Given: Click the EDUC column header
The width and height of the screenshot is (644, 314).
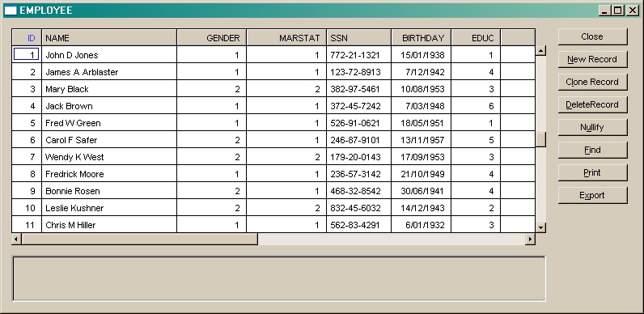Looking at the screenshot, I should click(x=476, y=38).
